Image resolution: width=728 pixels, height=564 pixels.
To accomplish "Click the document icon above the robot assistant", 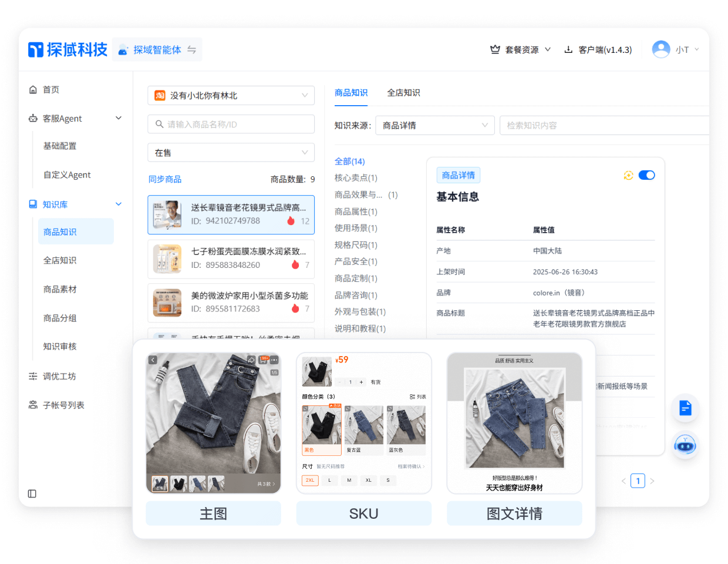I will coord(685,408).
